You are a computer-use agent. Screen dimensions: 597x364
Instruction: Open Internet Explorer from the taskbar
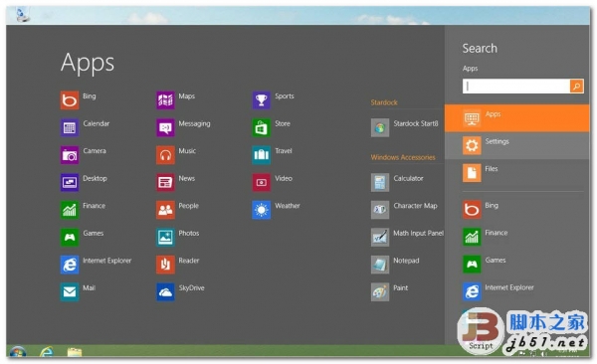(47, 352)
